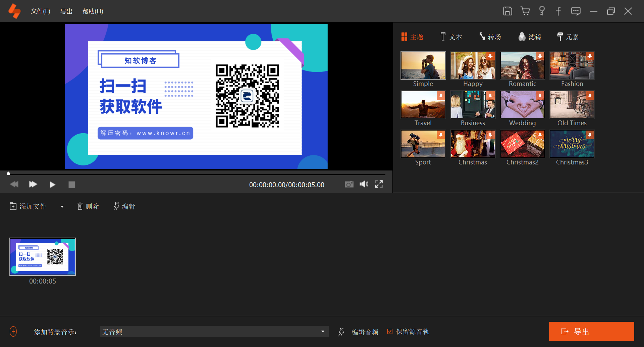The height and width of the screenshot is (347, 644).
Task: Click the 编辑 button
Action: pyautogui.click(x=124, y=206)
